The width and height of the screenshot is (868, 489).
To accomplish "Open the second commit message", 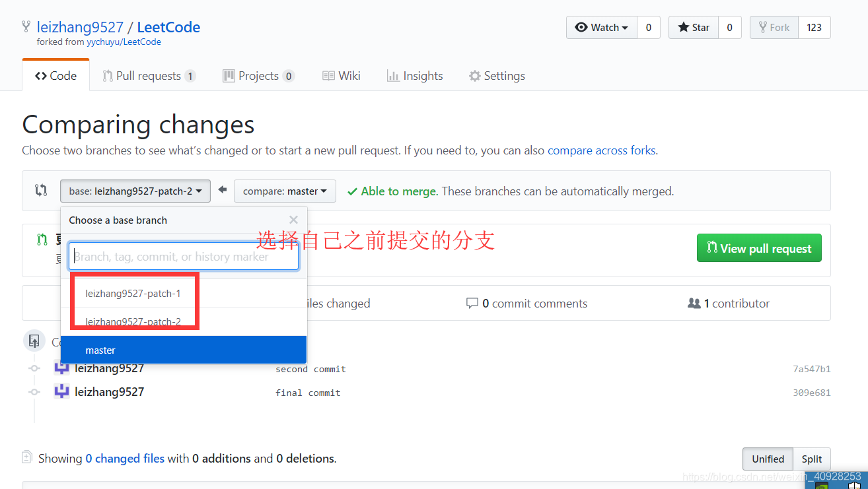I will (x=310, y=369).
